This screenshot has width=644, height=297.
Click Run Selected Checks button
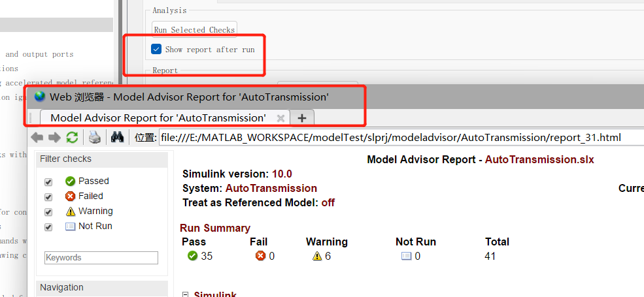click(x=194, y=29)
